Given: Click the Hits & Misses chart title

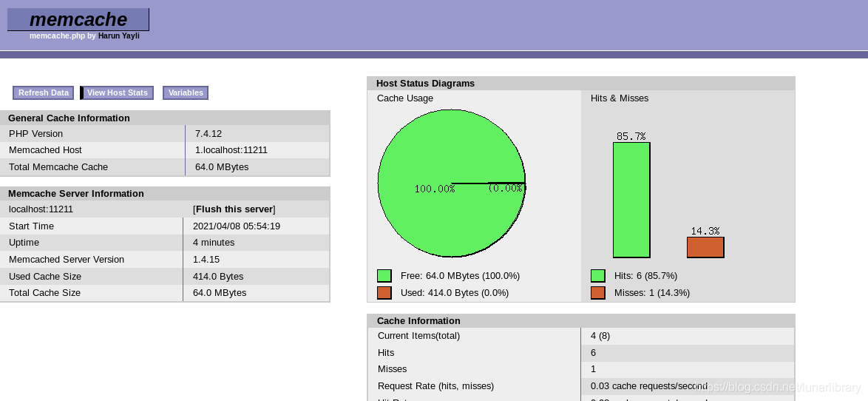Looking at the screenshot, I should click(x=620, y=98).
